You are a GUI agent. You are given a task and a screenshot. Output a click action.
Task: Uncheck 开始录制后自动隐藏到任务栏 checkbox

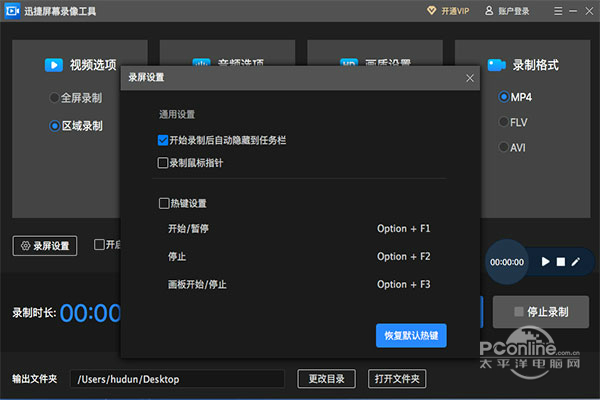point(163,140)
